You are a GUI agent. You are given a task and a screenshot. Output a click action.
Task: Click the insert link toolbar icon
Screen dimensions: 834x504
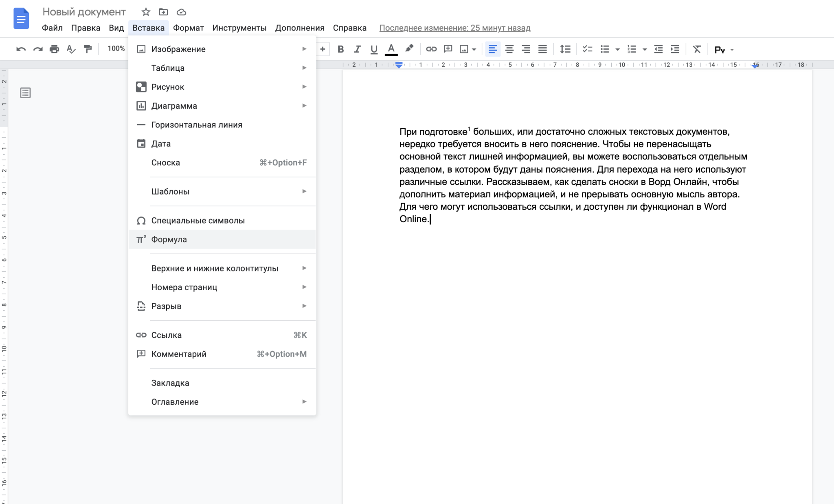pos(431,49)
